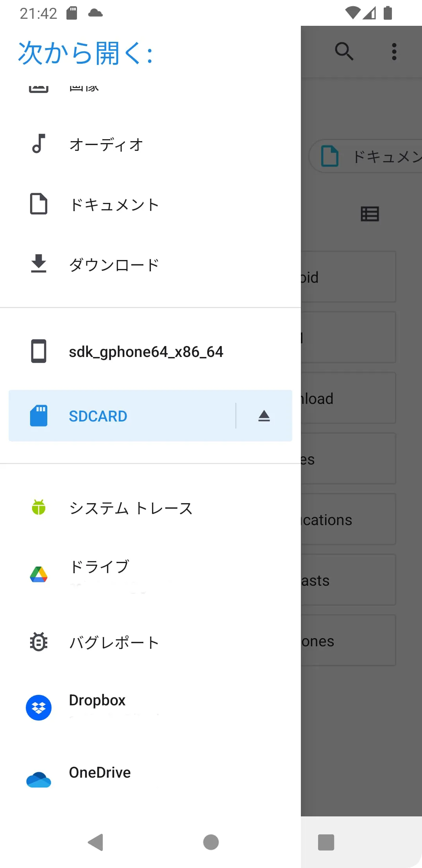Open the overflow three-dot menu

[x=394, y=51]
